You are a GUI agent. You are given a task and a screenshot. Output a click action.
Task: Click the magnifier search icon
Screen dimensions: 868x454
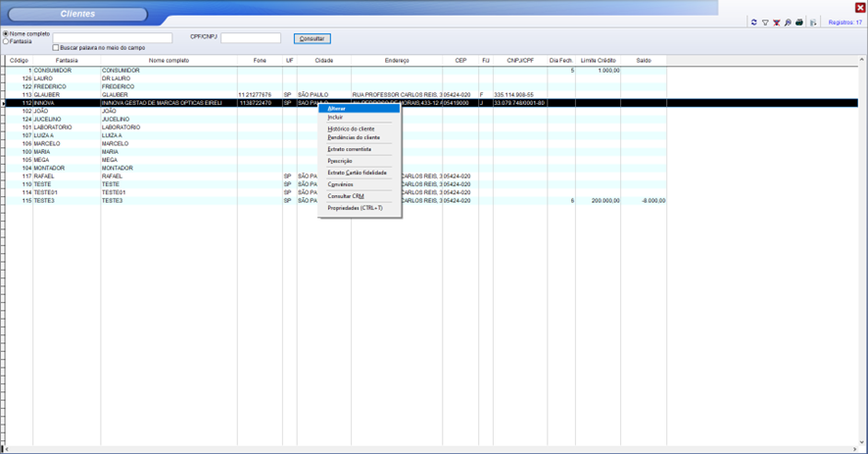click(x=788, y=22)
